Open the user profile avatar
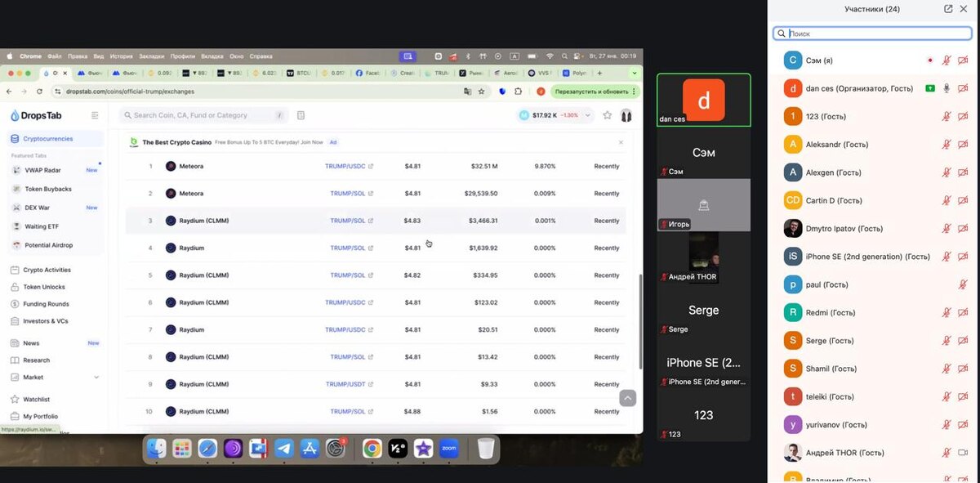Viewport: 980px width, 483px height. pos(626,115)
